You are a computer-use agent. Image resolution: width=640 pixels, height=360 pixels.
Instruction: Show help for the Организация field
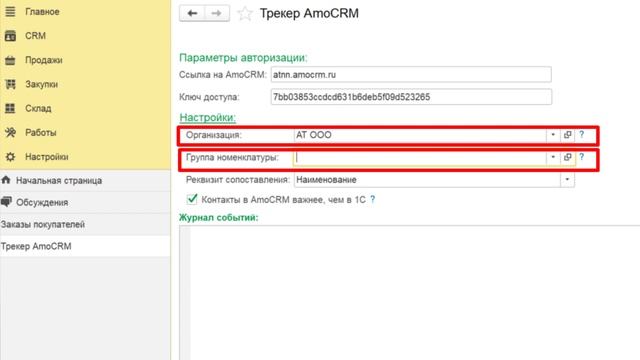point(582,134)
